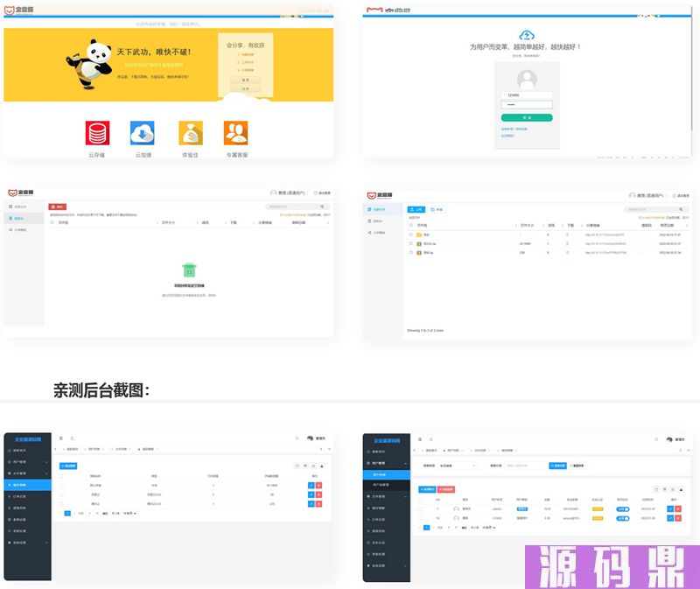Click blue edit icon for the Aliyun OSS row
The width and height of the screenshot is (700, 589).
point(311,494)
